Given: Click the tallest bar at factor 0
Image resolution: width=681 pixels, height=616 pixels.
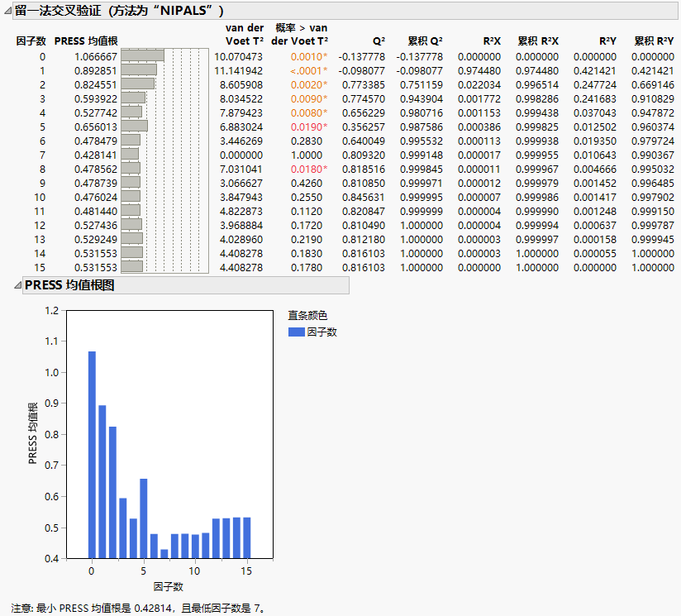Looking at the screenshot, I should tap(92, 455).
